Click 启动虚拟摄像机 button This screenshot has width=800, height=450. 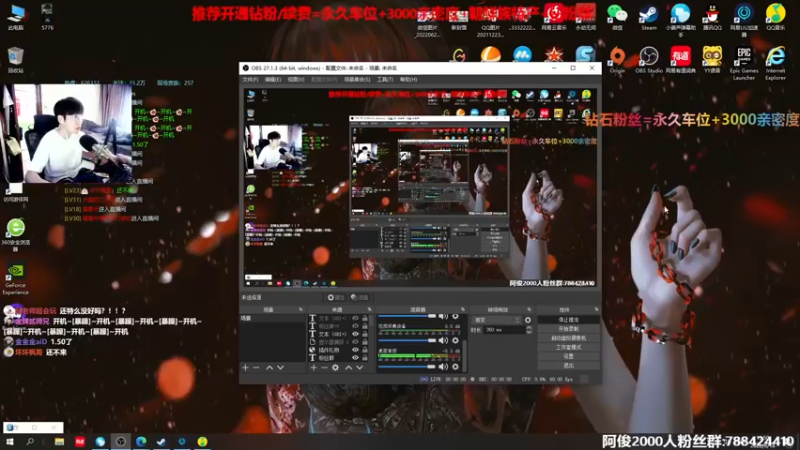tap(568, 338)
